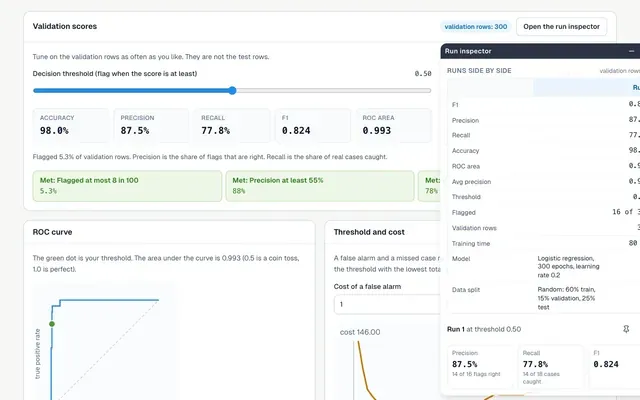Screen dimensions: 640x400
Task: Select the Accuracy row label in runs table
Action: 465,151
